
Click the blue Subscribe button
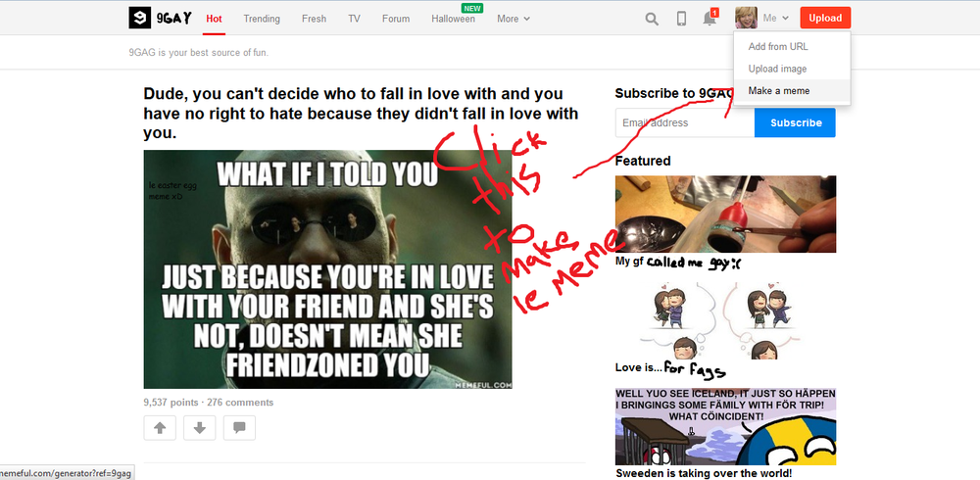795,122
